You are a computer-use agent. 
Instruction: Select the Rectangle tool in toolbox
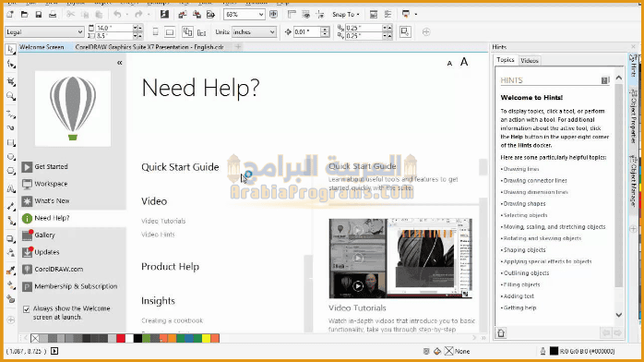(11, 143)
